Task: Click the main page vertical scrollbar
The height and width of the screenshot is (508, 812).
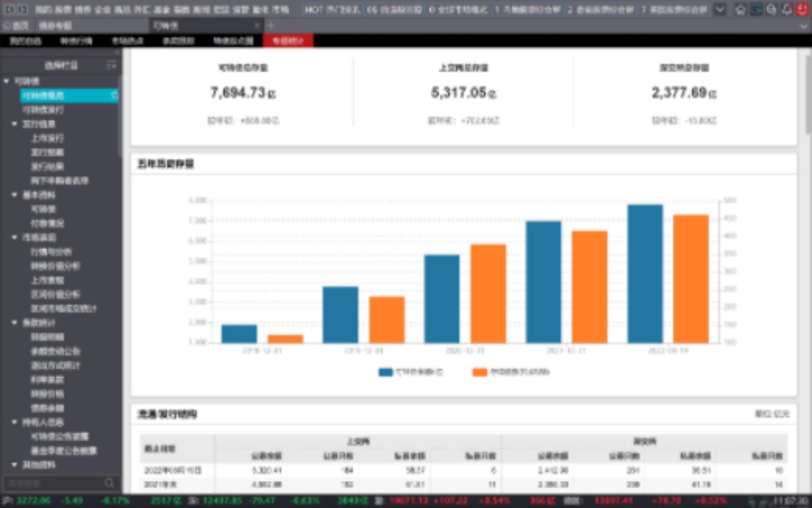Action: (x=807, y=94)
